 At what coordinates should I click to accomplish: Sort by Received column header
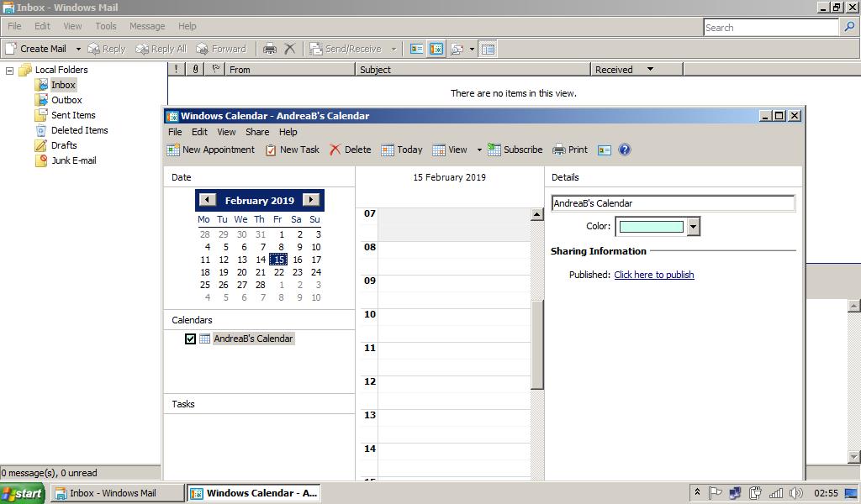637,70
